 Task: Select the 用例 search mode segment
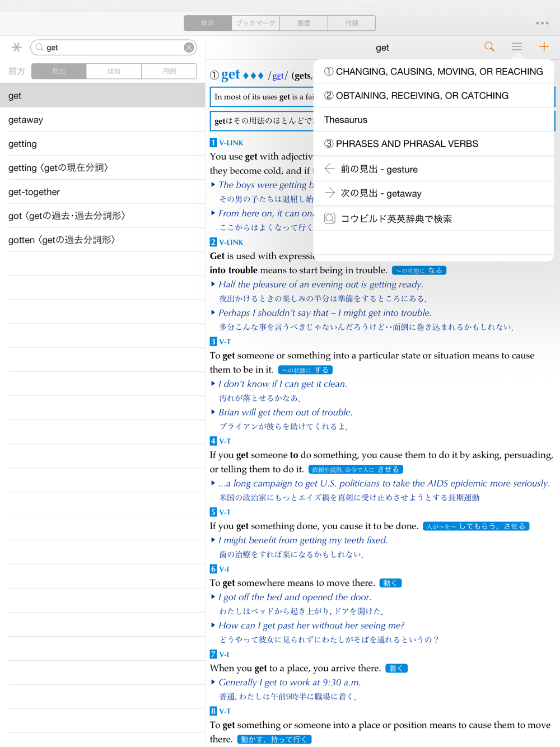[x=169, y=71]
